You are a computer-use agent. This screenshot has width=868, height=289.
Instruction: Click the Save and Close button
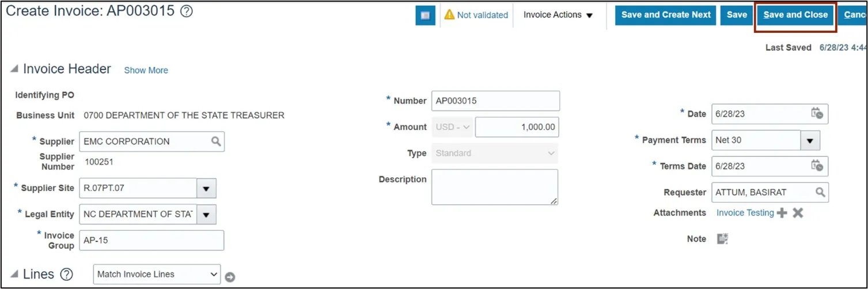click(x=795, y=15)
